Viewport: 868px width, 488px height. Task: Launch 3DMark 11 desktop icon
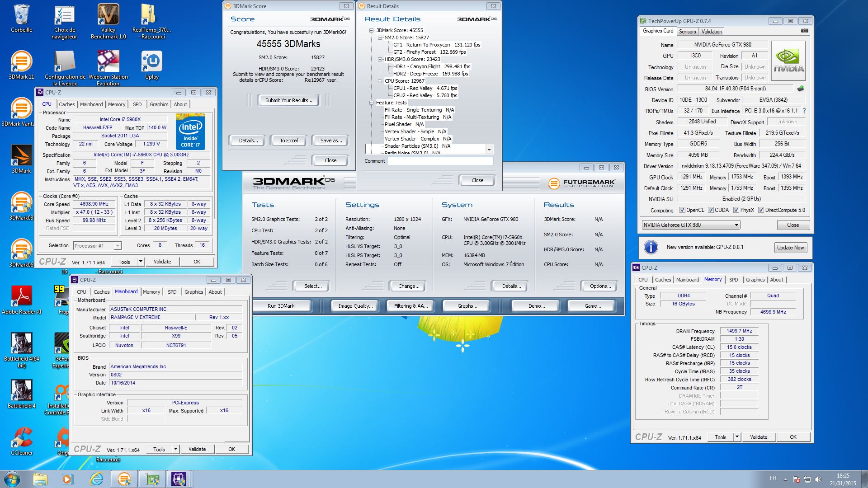(x=21, y=65)
